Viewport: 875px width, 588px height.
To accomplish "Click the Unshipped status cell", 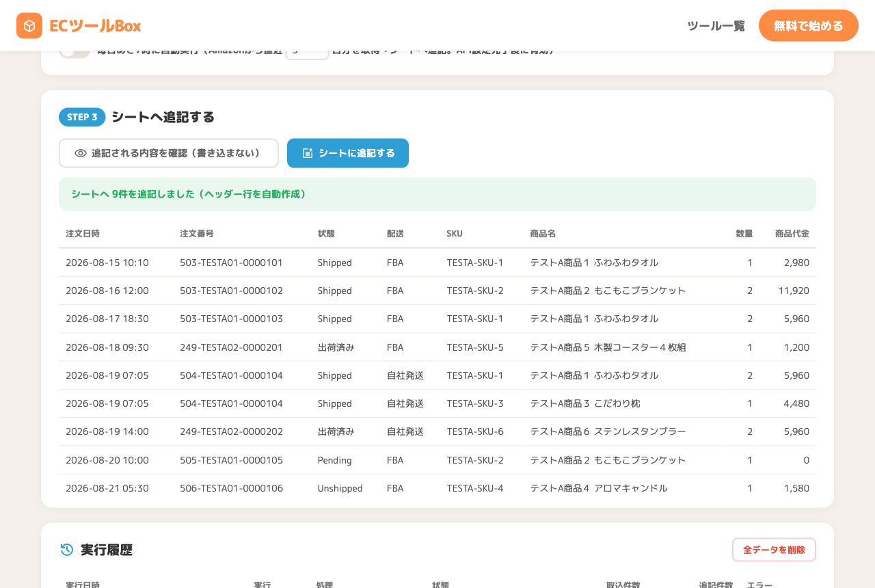I will [340, 488].
